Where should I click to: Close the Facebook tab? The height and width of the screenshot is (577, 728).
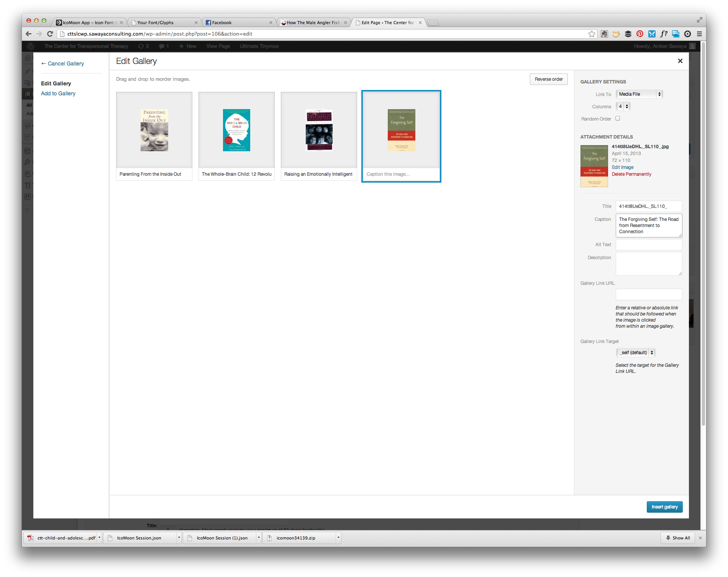click(271, 23)
